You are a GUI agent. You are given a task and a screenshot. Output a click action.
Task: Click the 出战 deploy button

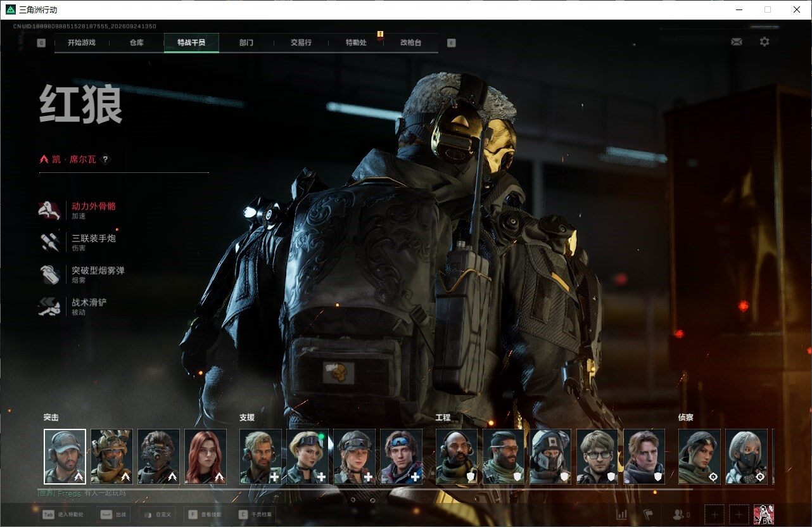(113, 515)
